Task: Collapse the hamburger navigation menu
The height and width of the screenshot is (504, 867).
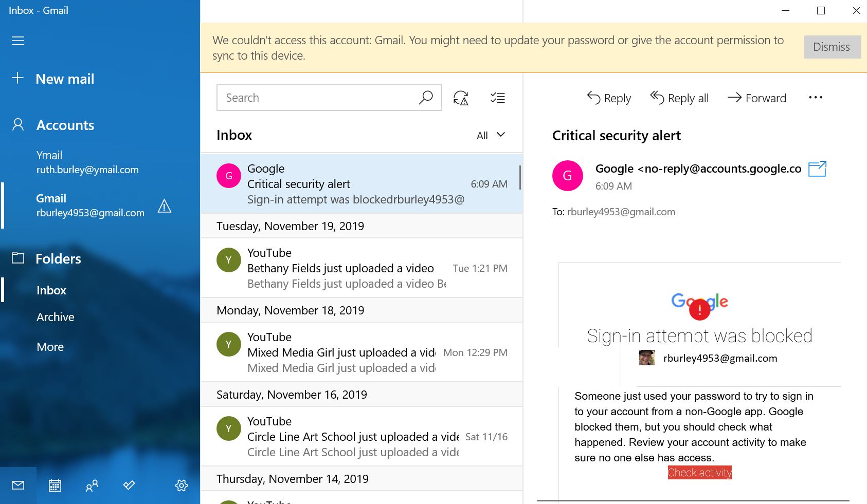Action: [x=18, y=41]
